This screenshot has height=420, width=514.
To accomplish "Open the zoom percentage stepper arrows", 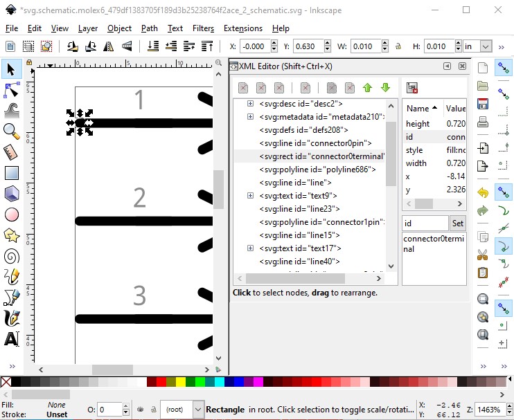I will tap(509, 410).
